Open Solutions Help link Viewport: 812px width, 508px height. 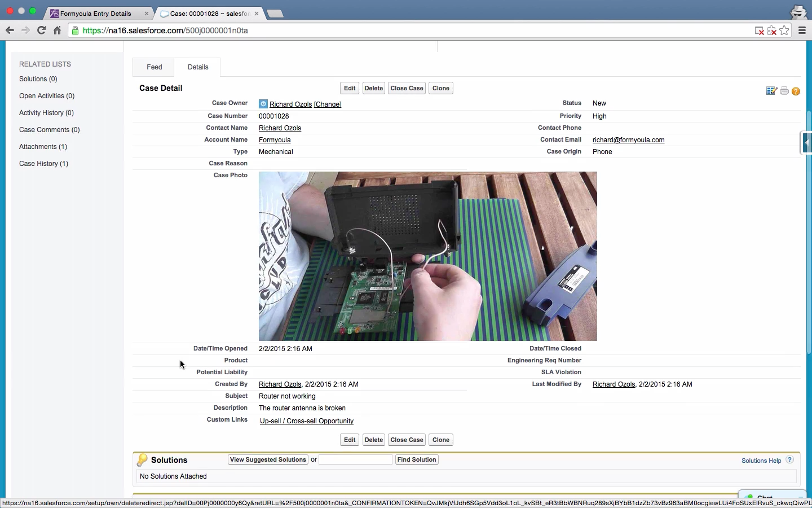click(761, 461)
